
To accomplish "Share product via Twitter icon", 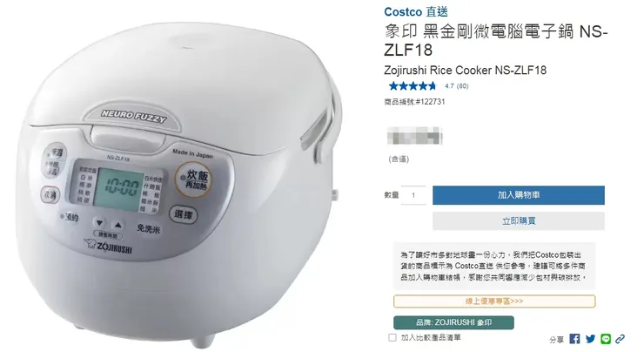I will pos(590,339).
